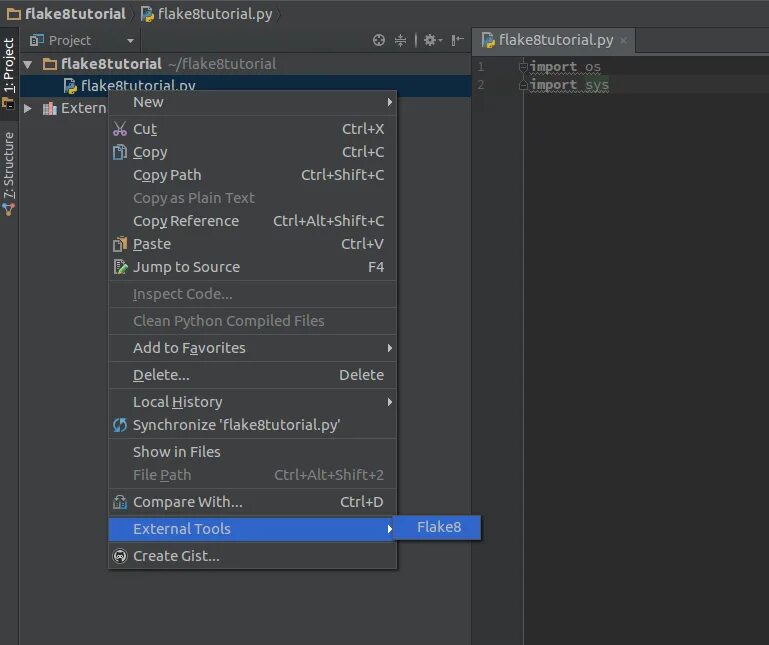Expand the External Libraries tree node
This screenshot has height=645, width=769.
[28, 108]
